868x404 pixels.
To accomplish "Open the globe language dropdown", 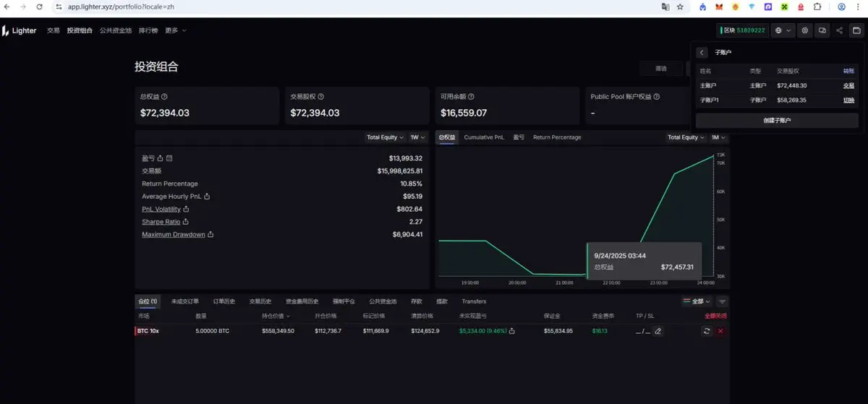I will tap(783, 30).
